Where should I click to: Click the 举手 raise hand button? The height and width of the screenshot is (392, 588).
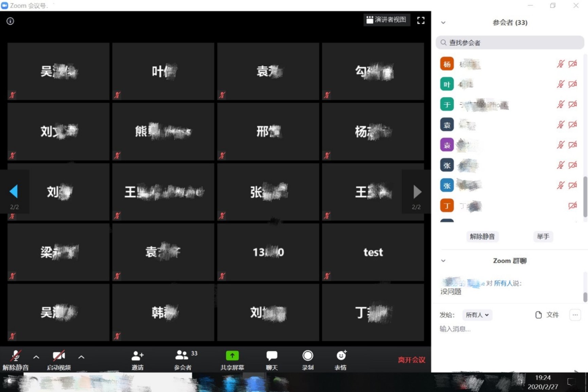tap(543, 237)
